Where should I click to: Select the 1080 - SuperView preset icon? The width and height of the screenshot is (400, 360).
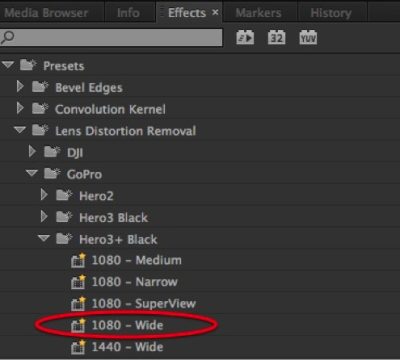pos(78,304)
